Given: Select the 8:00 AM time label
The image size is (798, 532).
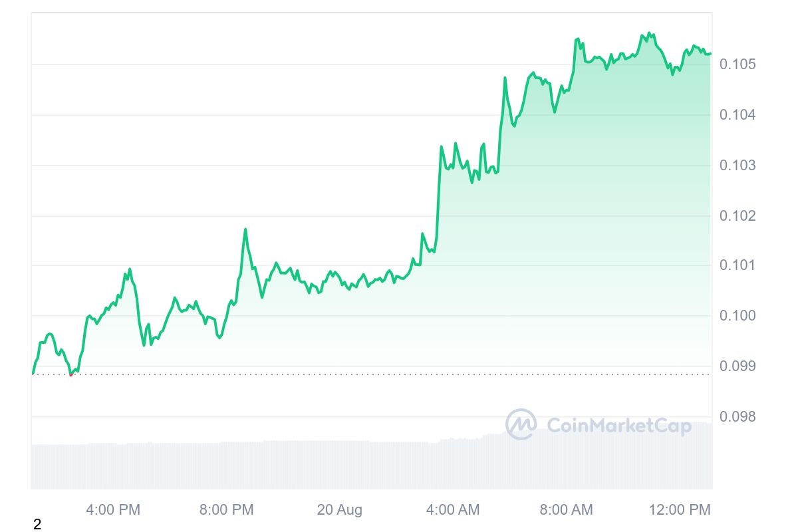Looking at the screenshot, I should (x=566, y=510).
